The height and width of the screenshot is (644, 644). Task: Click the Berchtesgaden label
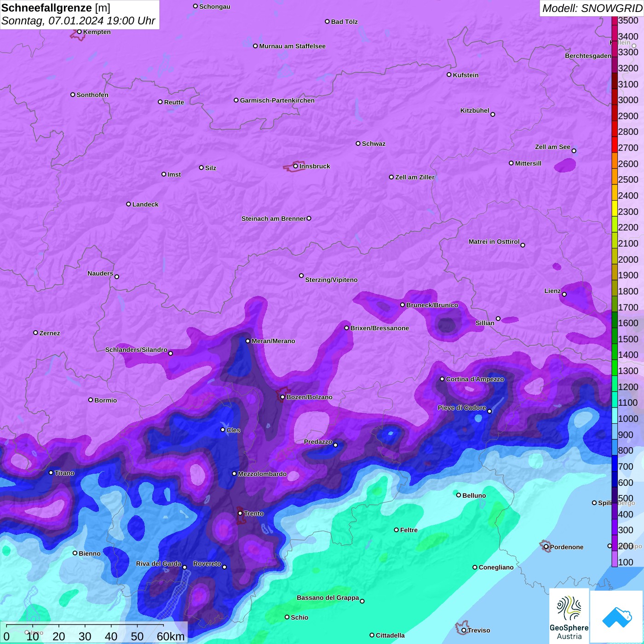coord(588,56)
